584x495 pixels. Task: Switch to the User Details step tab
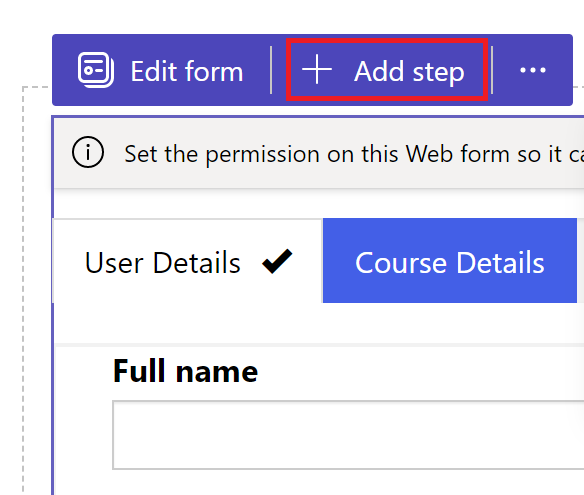click(188, 261)
